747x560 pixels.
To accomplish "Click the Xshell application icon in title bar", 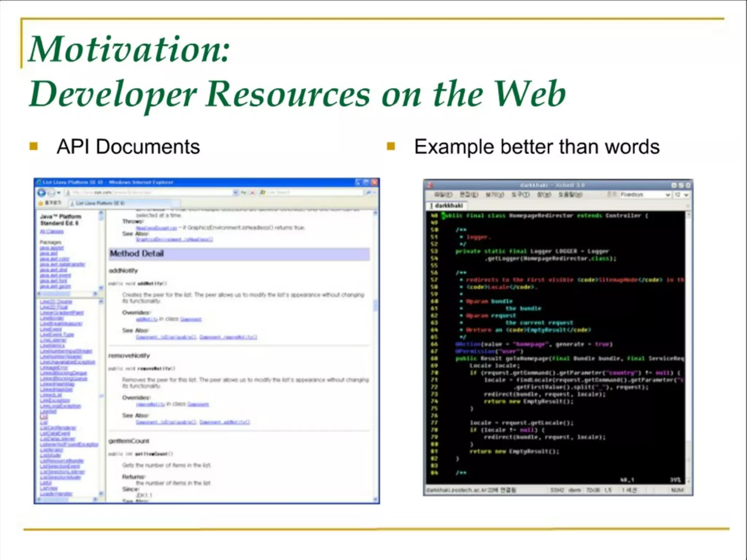I will [x=430, y=185].
